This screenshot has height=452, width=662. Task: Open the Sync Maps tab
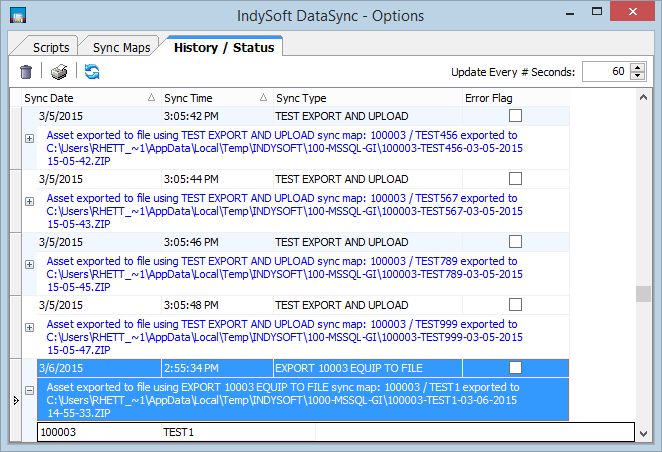[x=120, y=47]
